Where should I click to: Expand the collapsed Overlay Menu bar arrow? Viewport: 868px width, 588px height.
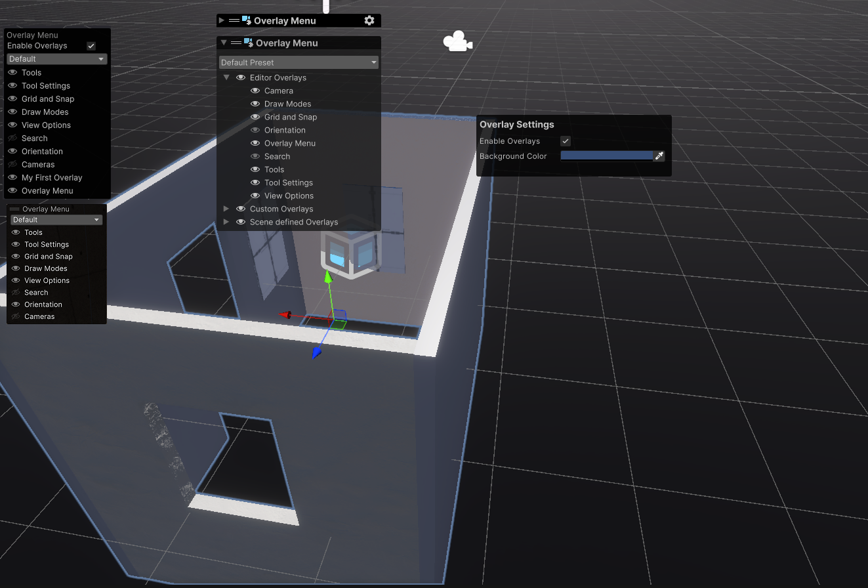pyautogui.click(x=222, y=21)
